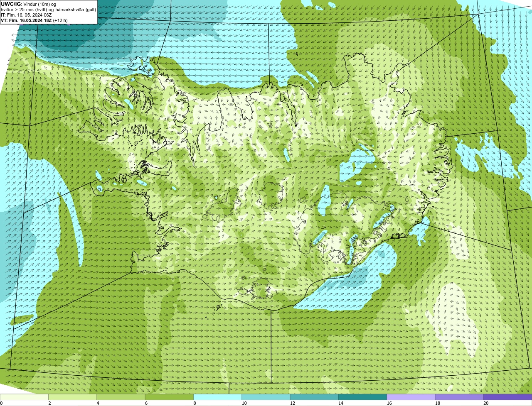
Task: Select the 'hviður > 25 m/s (hvítt)' description line
Action: (x=48, y=10)
